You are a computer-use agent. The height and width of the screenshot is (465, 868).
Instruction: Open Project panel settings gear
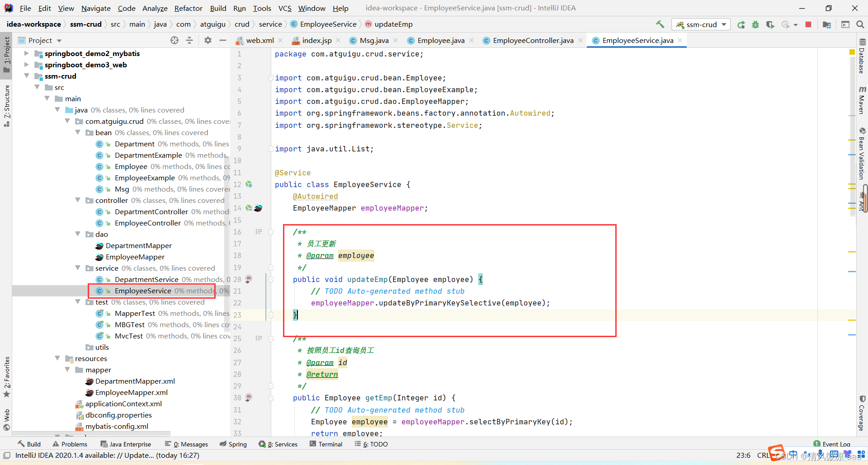(x=208, y=40)
